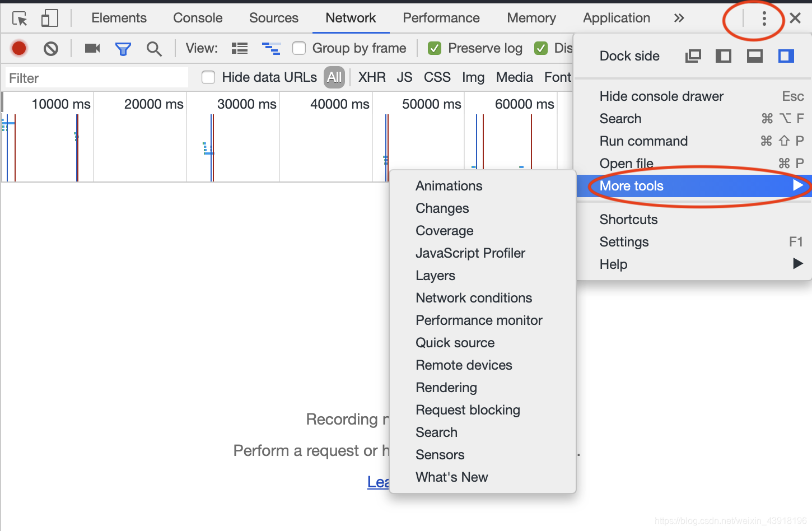Viewport: 812px width, 531px height.
Task: Click the 50000 ms overview timeline marker
Action: tap(432, 104)
